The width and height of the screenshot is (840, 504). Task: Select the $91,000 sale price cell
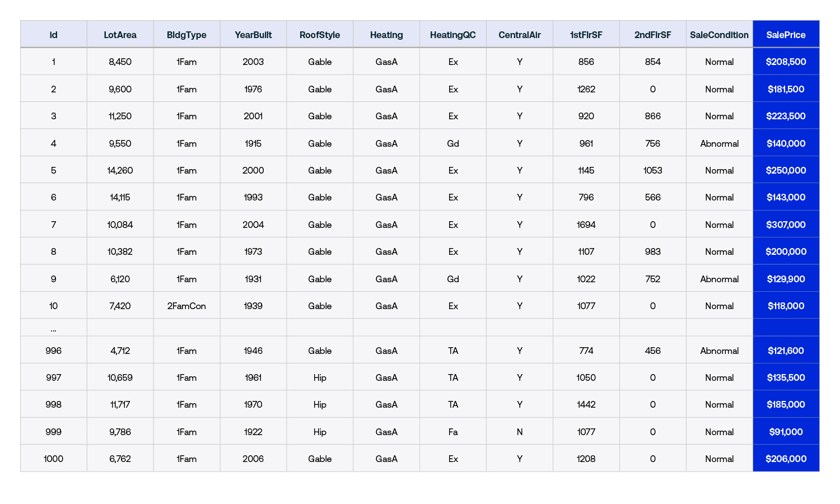click(x=786, y=432)
